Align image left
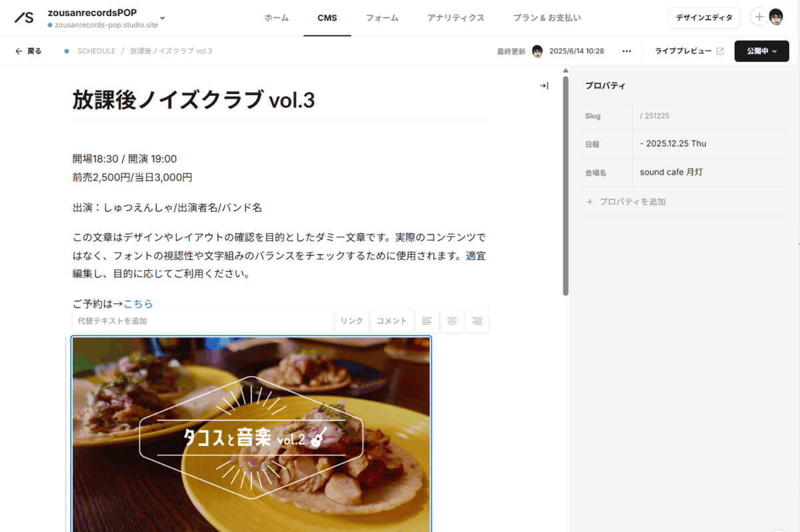 [x=427, y=321]
